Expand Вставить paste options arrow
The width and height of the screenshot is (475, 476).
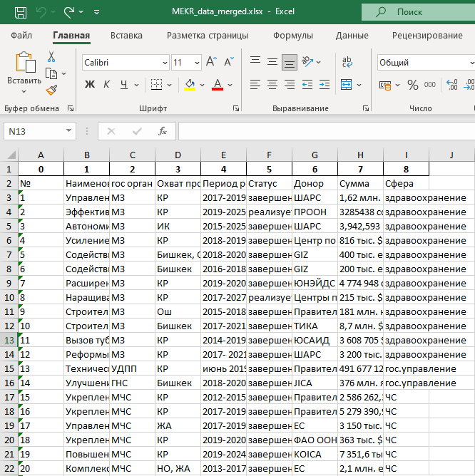24,91
